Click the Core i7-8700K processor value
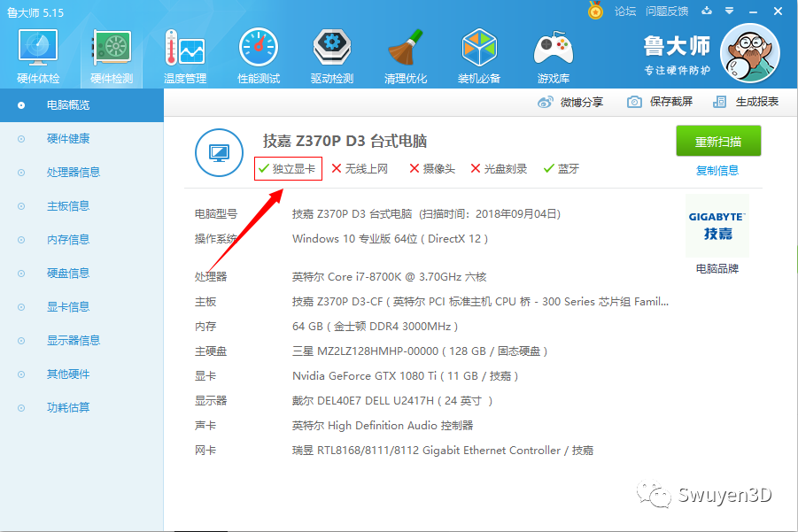The width and height of the screenshot is (798, 532). (x=390, y=277)
